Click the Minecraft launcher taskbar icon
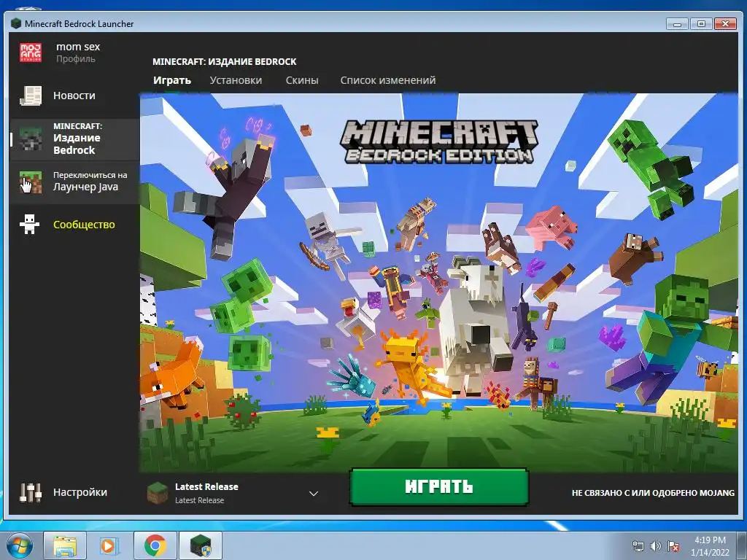Image resolution: width=747 pixels, height=560 pixels. coord(201,545)
